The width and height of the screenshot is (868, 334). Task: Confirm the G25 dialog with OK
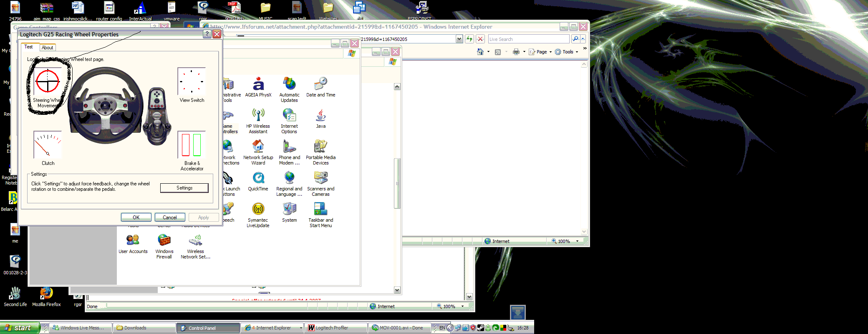(136, 218)
